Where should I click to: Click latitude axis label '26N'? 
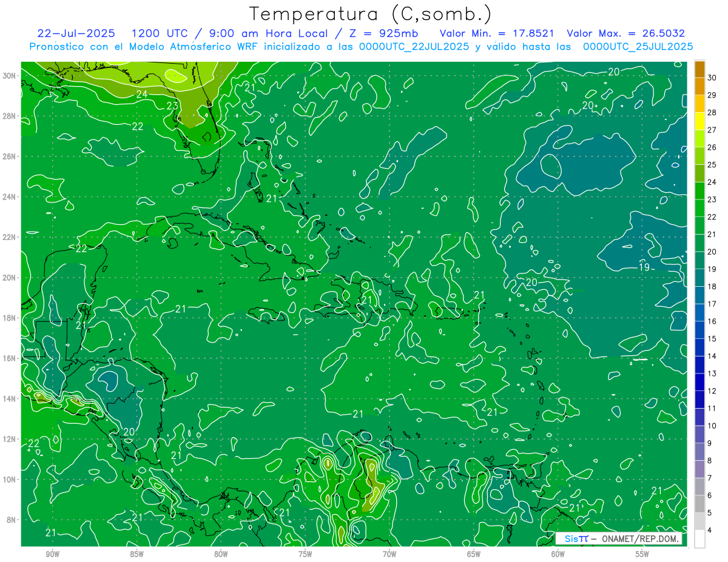click(9, 156)
